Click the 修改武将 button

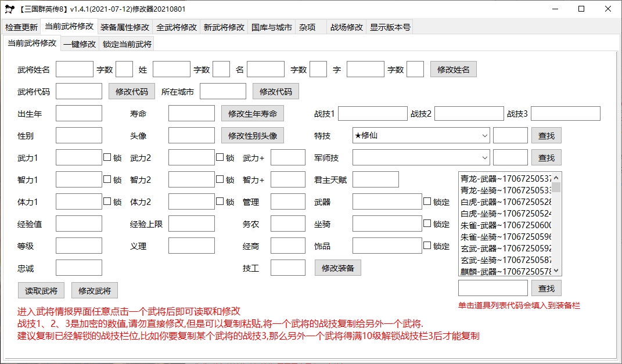point(94,290)
